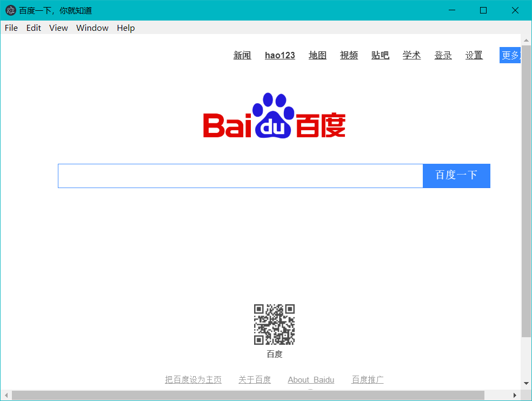Viewport: 532px width, 401px height.
Task: Go to the hao123 link
Action: pos(280,55)
